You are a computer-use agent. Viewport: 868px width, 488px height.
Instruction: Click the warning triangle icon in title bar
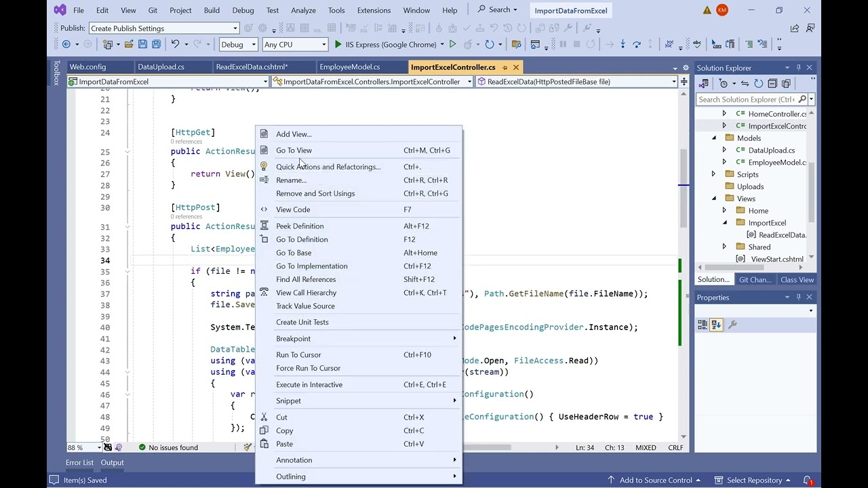(x=707, y=10)
